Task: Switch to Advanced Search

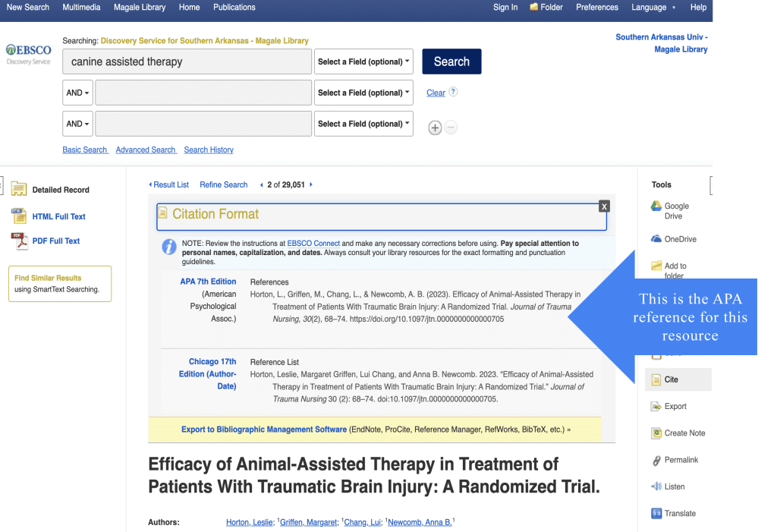Action: [146, 150]
